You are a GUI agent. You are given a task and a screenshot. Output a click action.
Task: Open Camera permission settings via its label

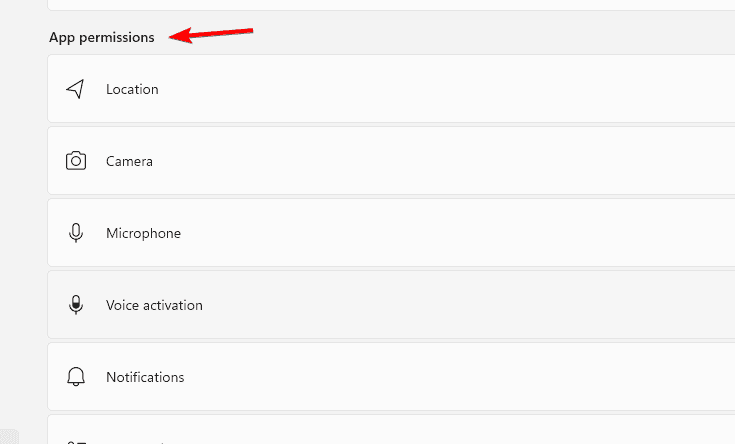129,161
